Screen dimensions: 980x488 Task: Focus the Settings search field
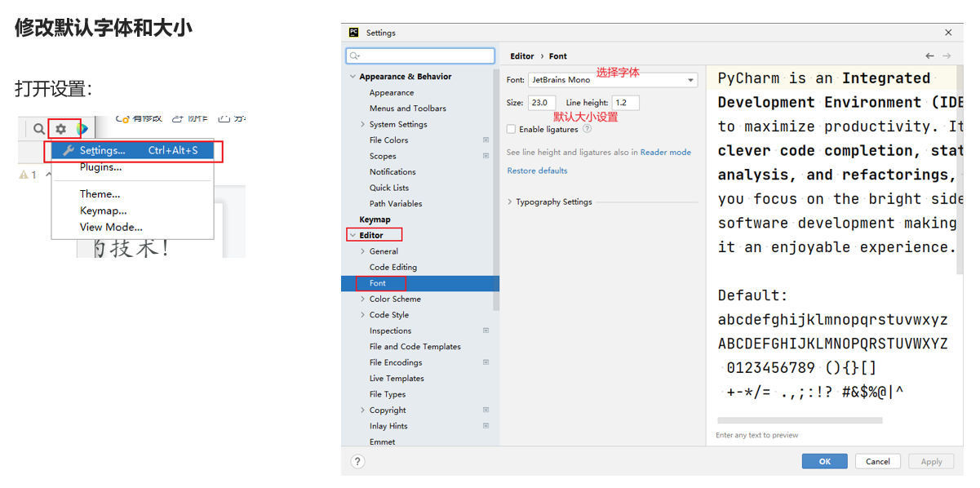(x=420, y=55)
